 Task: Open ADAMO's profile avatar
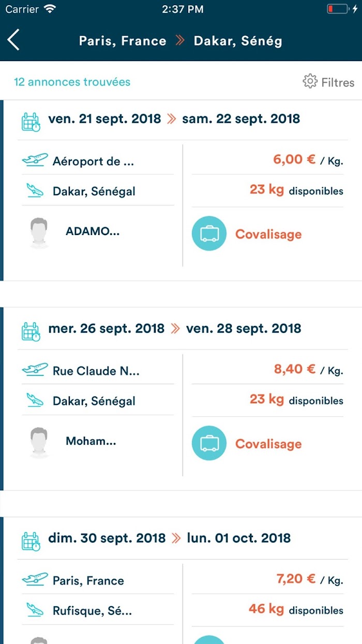pos(39,232)
